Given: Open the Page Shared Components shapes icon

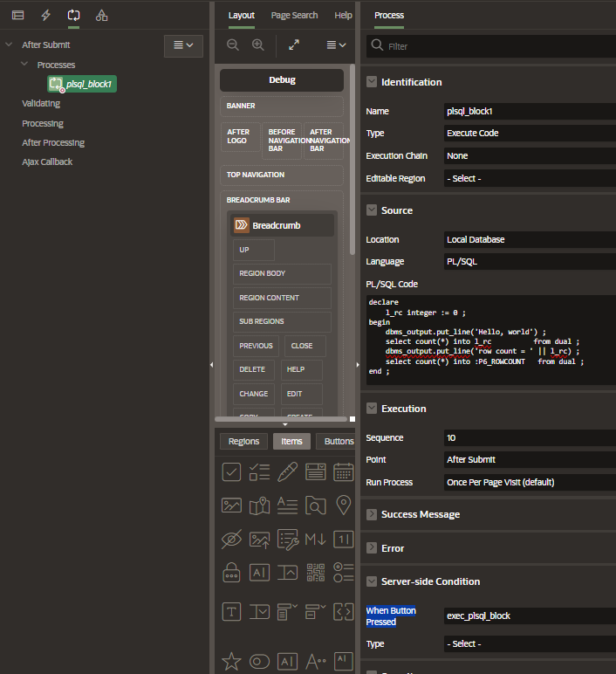Looking at the screenshot, I should pyautogui.click(x=102, y=16).
